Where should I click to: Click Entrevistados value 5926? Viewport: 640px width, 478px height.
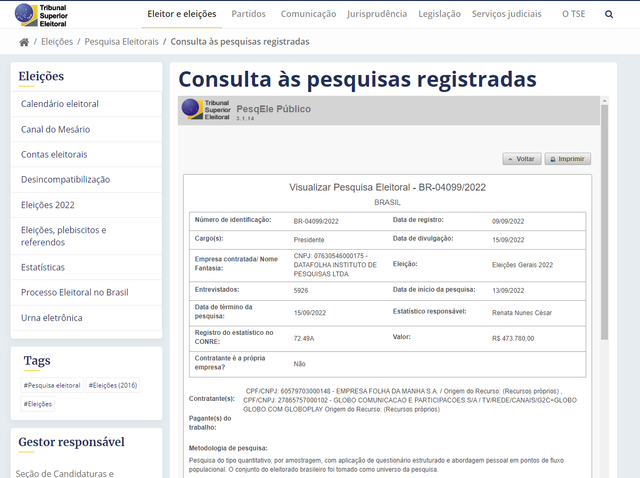coord(300,290)
